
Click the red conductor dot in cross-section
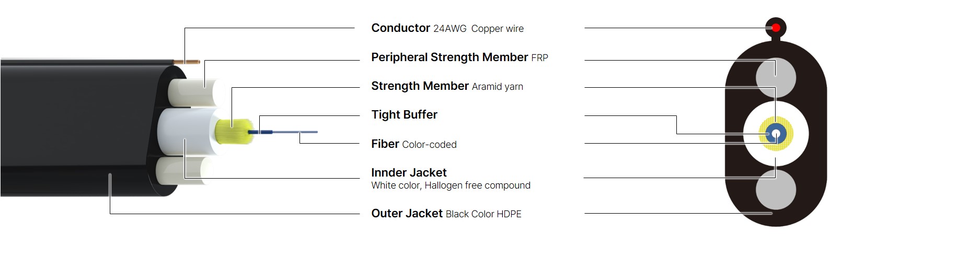776,27
